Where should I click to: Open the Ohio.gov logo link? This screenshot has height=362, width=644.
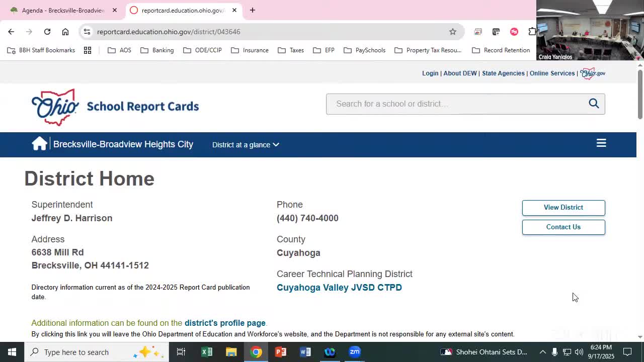tap(593, 73)
